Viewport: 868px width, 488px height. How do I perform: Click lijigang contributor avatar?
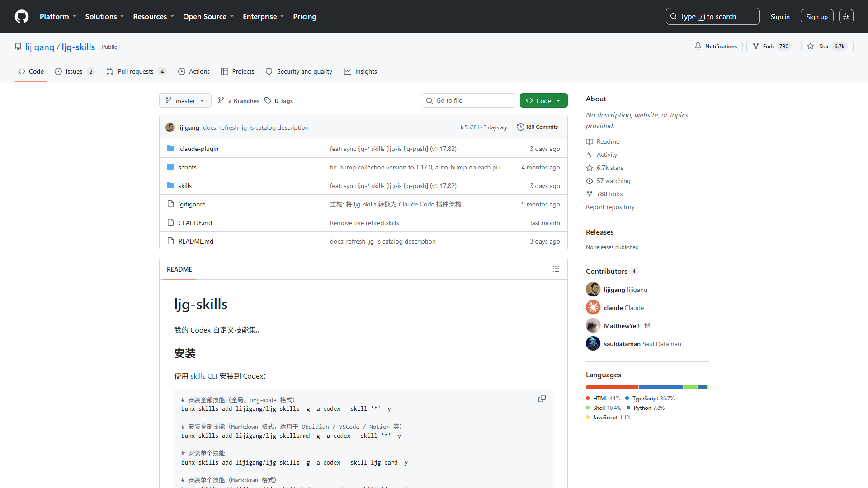point(593,290)
